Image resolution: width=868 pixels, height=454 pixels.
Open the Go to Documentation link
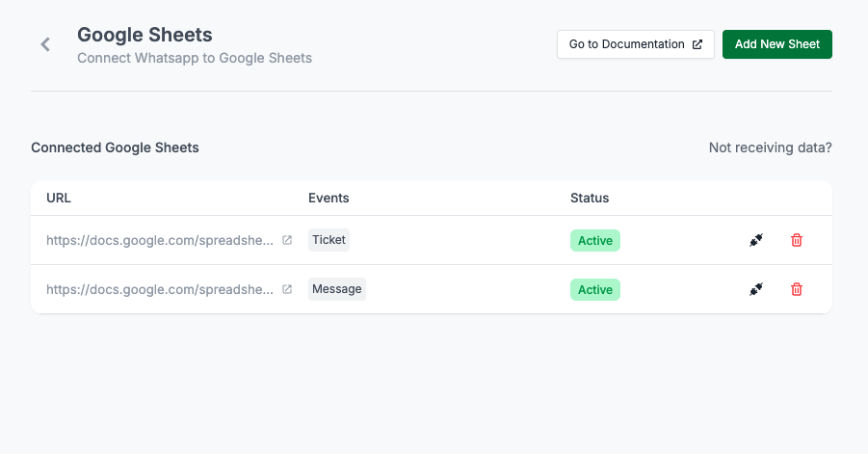point(636,44)
